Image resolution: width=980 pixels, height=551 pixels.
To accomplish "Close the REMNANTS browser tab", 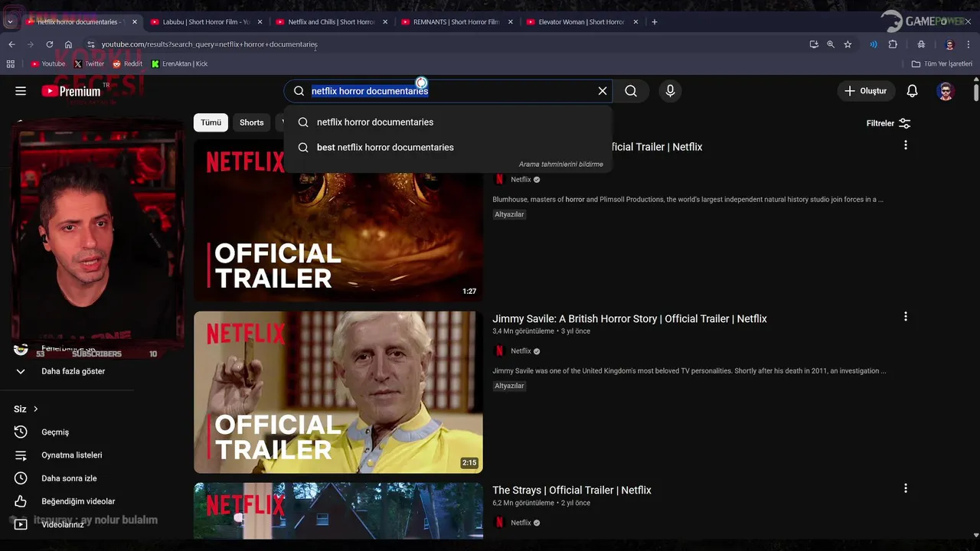I will [510, 22].
